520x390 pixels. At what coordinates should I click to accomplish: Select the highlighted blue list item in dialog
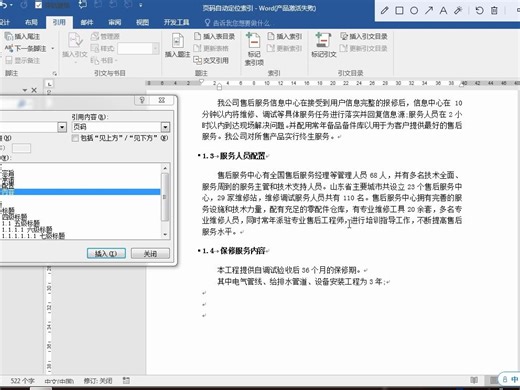[80, 192]
